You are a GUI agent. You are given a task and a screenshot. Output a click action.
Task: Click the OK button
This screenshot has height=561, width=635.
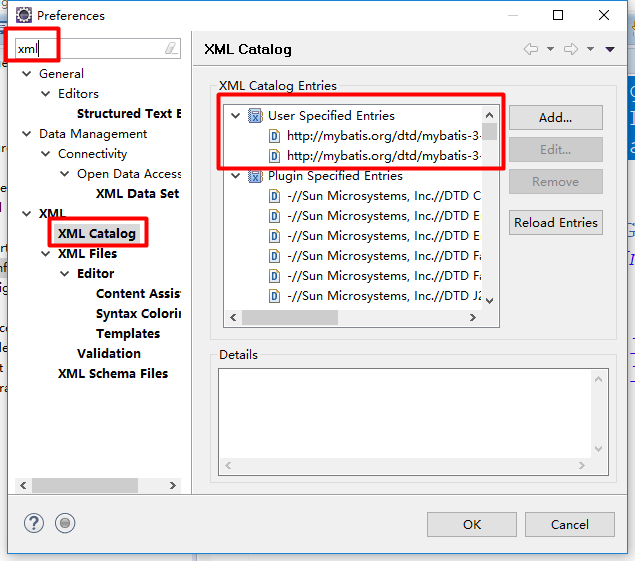pyautogui.click(x=472, y=525)
